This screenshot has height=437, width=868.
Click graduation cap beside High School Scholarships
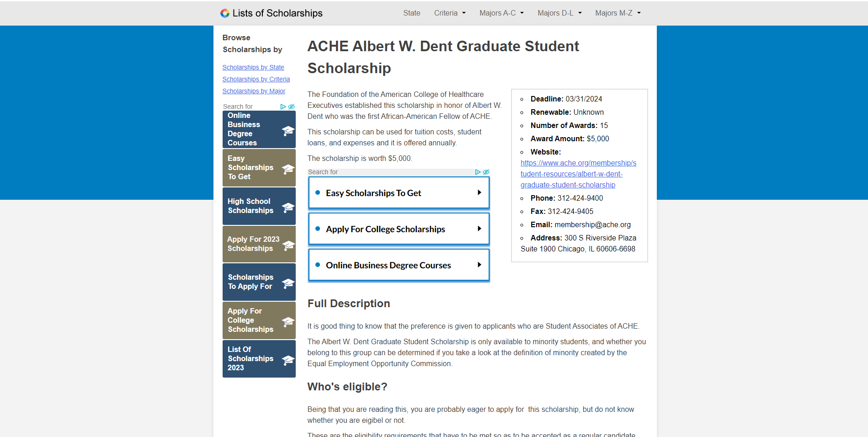[x=288, y=208]
